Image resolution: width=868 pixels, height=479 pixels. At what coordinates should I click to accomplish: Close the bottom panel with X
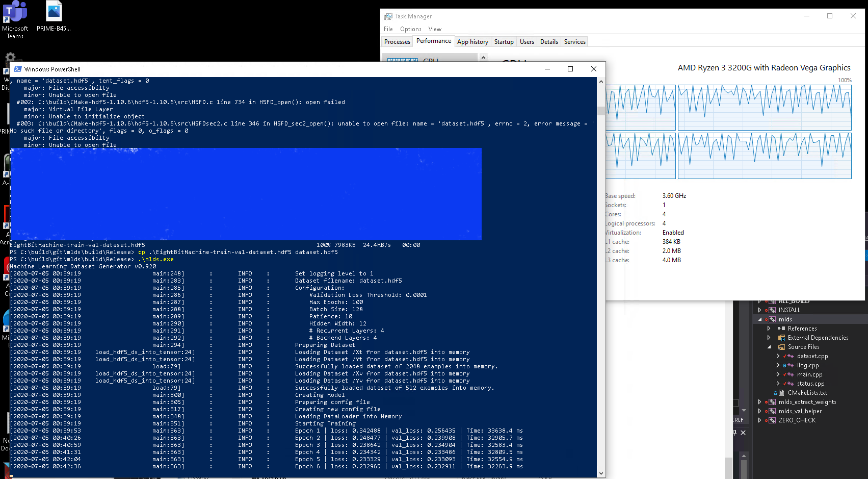pyautogui.click(x=743, y=433)
